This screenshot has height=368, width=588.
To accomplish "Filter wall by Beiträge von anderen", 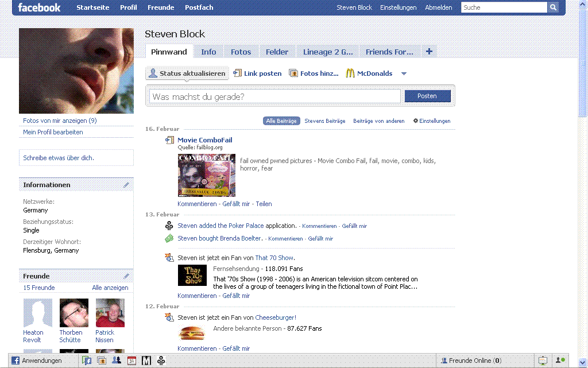I will 379,121.
